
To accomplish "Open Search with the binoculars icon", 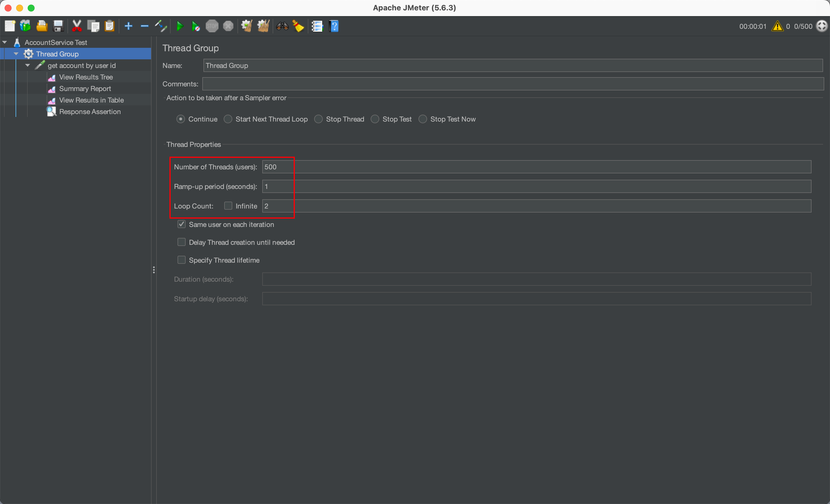I will click(282, 26).
